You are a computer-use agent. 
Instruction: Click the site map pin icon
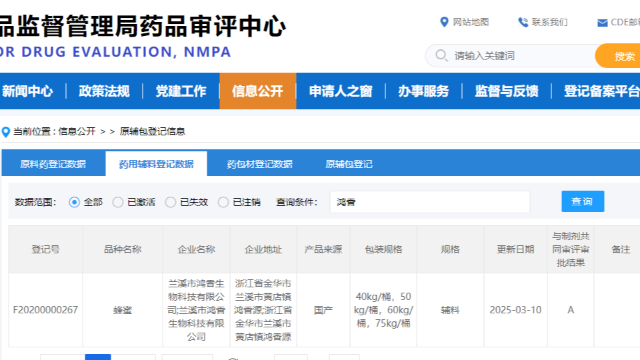[x=444, y=22]
